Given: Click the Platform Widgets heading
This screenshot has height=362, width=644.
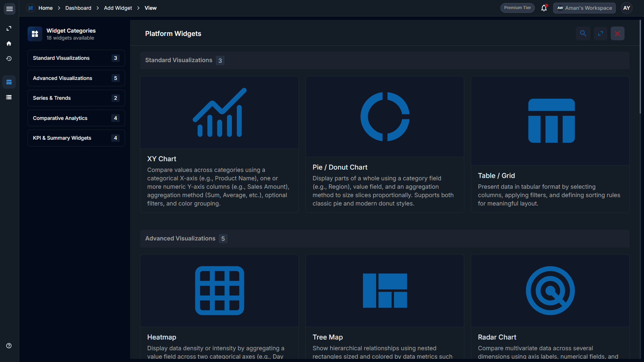Looking at the screenshot, I should [173, 34].
